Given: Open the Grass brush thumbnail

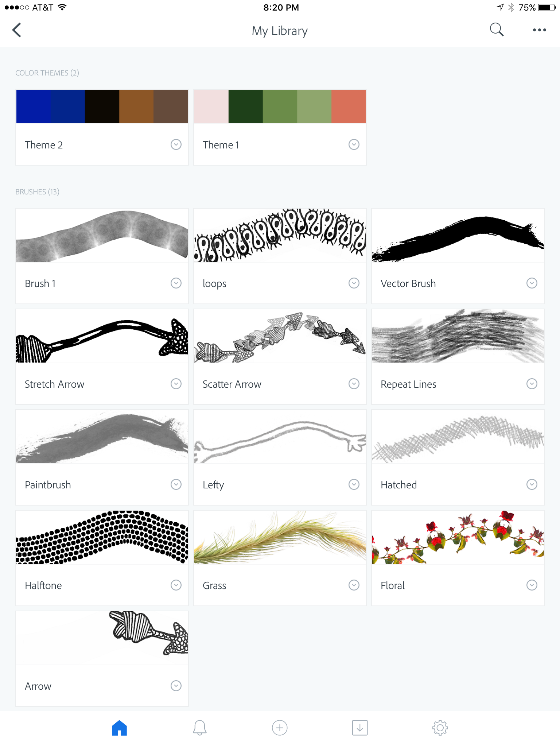Looking at the screenshot, I should pyautogui.click(x=280, y=537).
